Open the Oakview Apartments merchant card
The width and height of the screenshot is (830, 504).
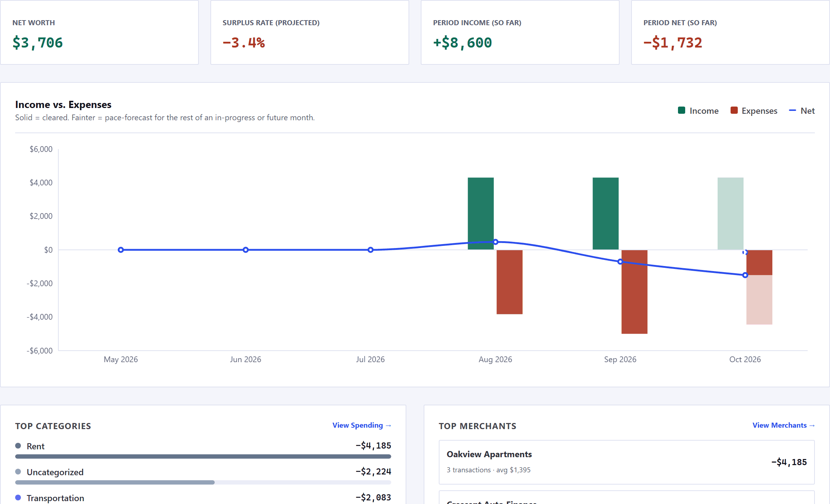627,462
